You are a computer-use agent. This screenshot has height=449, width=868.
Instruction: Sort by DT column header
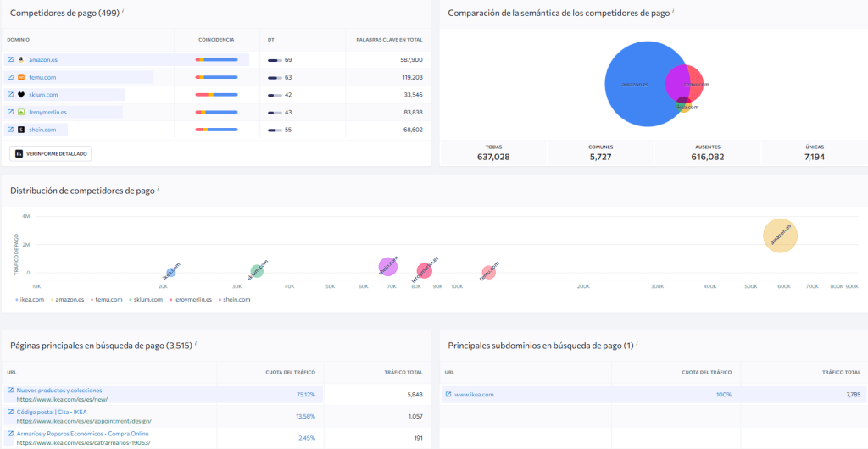click(x=270, y=40)
